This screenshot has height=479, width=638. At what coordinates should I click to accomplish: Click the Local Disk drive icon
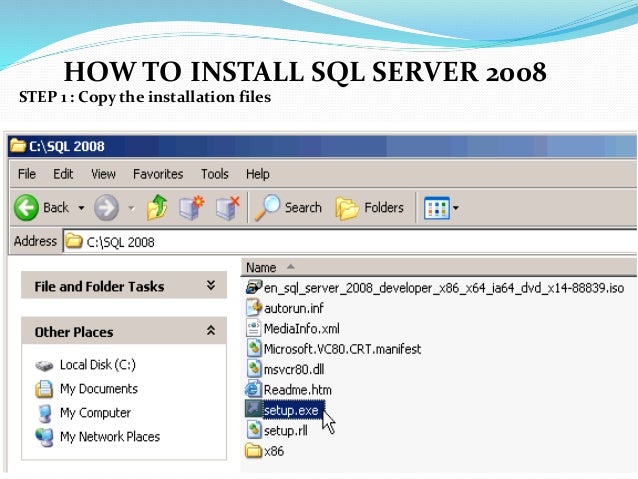tap(44, 365)
